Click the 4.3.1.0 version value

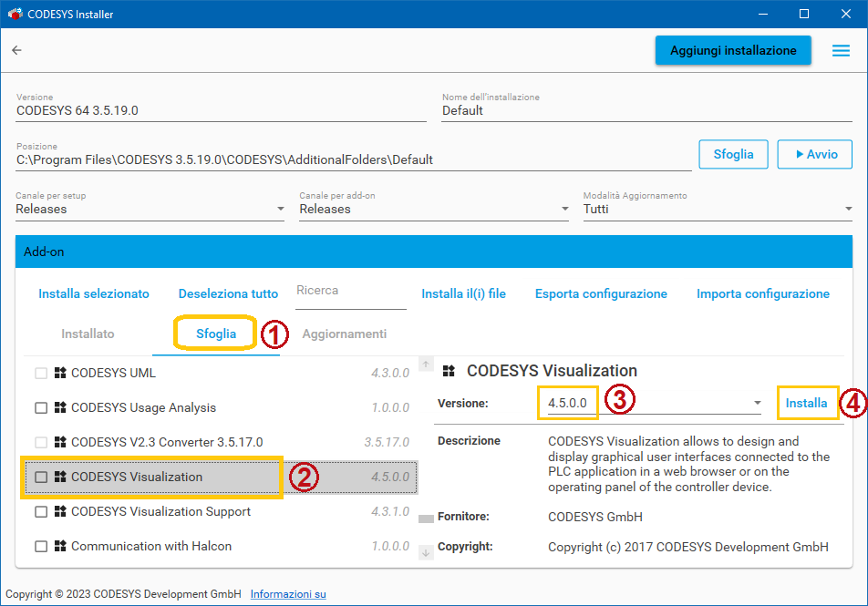(x=390, y=512)
